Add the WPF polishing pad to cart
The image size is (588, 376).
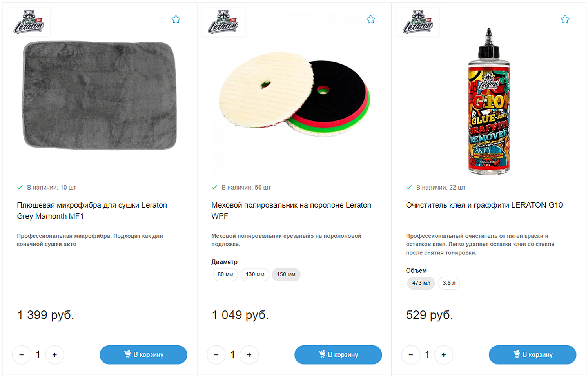pos(338,355)
